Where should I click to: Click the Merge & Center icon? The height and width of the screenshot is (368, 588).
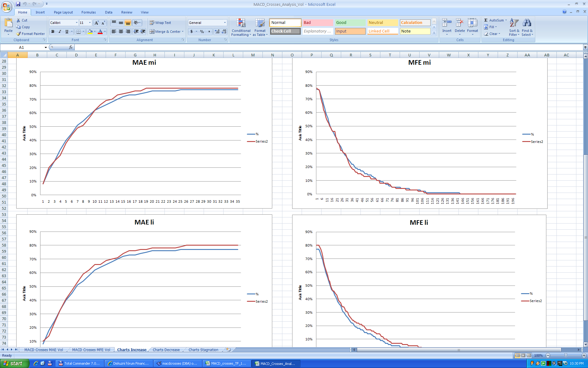tap(152, 32)
